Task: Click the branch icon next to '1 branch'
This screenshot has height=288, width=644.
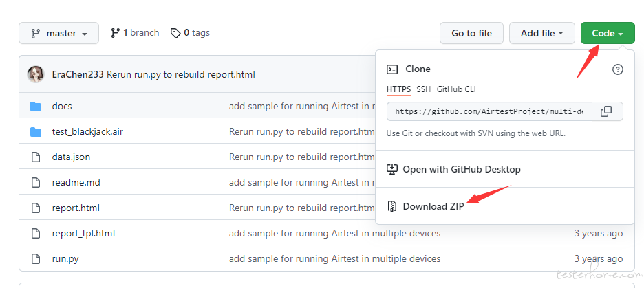Action: (115, 33)
